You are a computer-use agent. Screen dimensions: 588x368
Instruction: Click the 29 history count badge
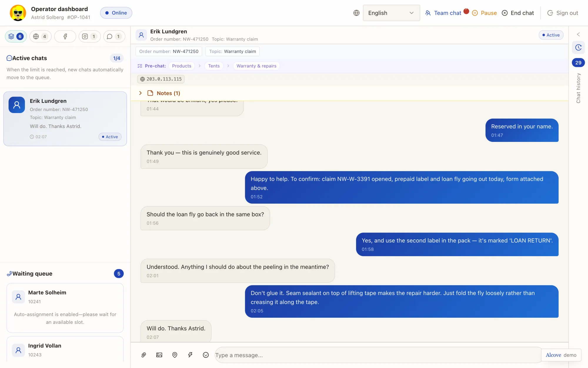pos(578,63)
